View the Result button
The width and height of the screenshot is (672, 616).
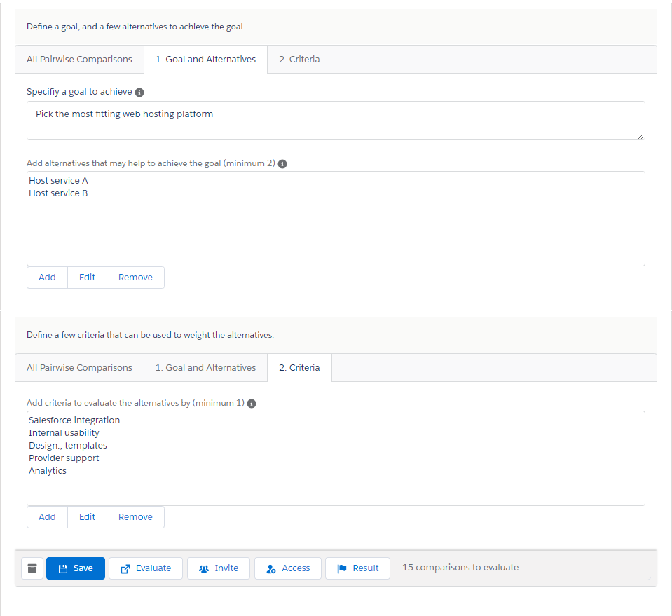(358, 568)
